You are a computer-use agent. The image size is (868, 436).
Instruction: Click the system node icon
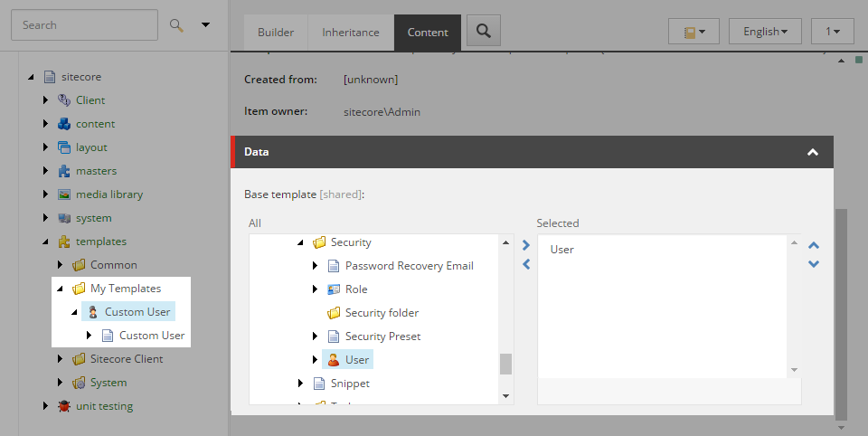coord(64,218)
